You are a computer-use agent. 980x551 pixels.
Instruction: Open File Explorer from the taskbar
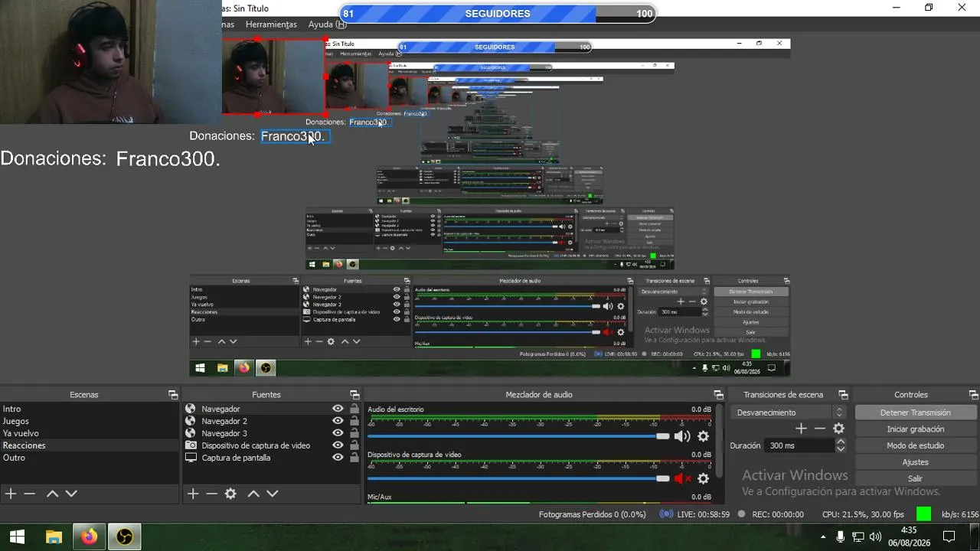click(x=54, y=537)
